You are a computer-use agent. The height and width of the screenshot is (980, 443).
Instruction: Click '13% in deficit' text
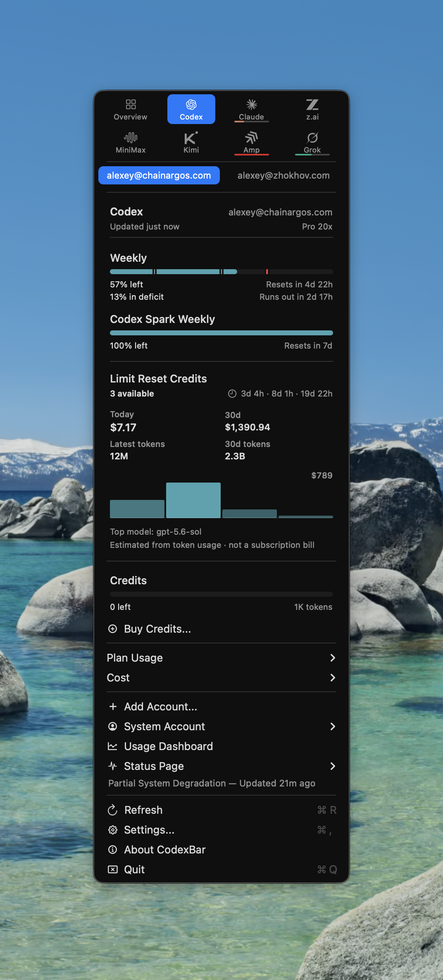click(137, 297)
